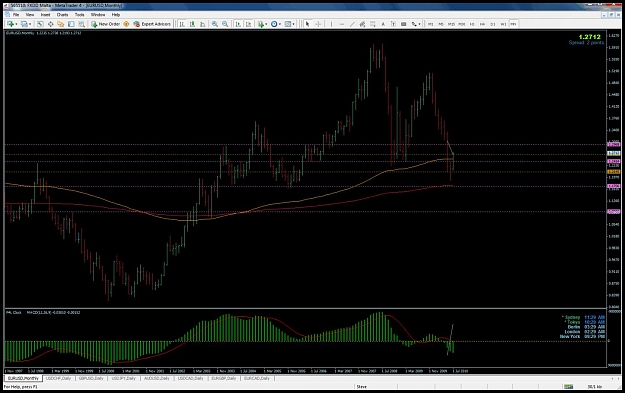Select the Text tool (A icon)

point(383,24)
